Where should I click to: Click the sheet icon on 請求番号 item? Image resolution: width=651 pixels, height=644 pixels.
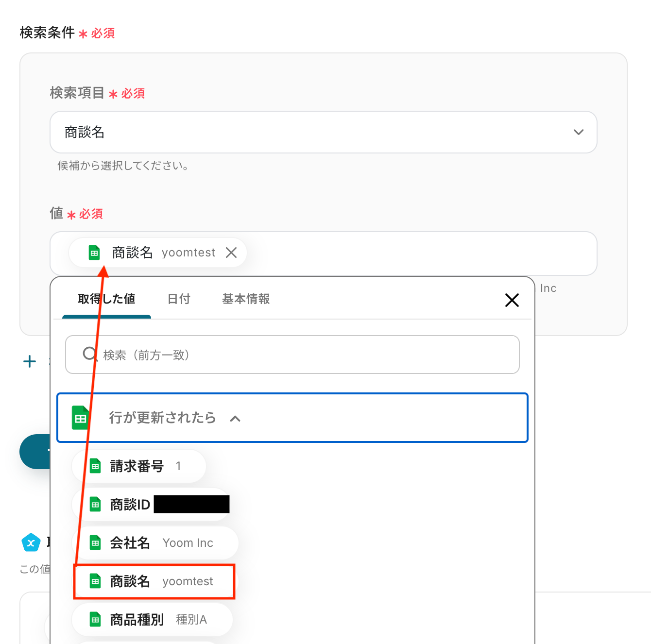(x=95, y=466)
